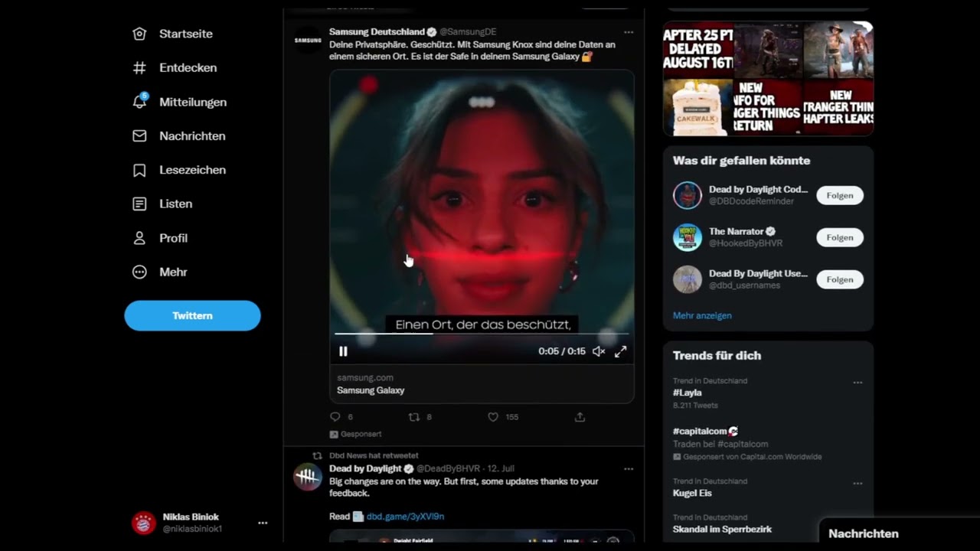The width and height of the screenshot is (980, 551).
Task: Unmute the Samsung video sound
Action: tap(599, 351)
